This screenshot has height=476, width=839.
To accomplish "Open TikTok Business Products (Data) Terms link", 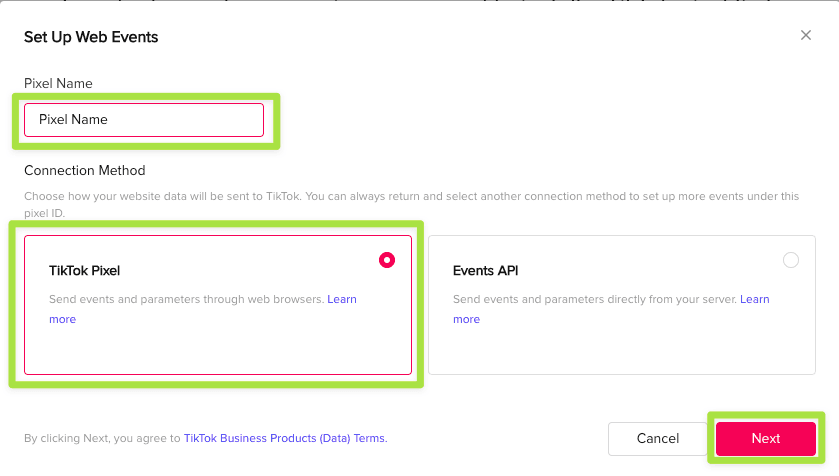I will (x=284, y=438).
